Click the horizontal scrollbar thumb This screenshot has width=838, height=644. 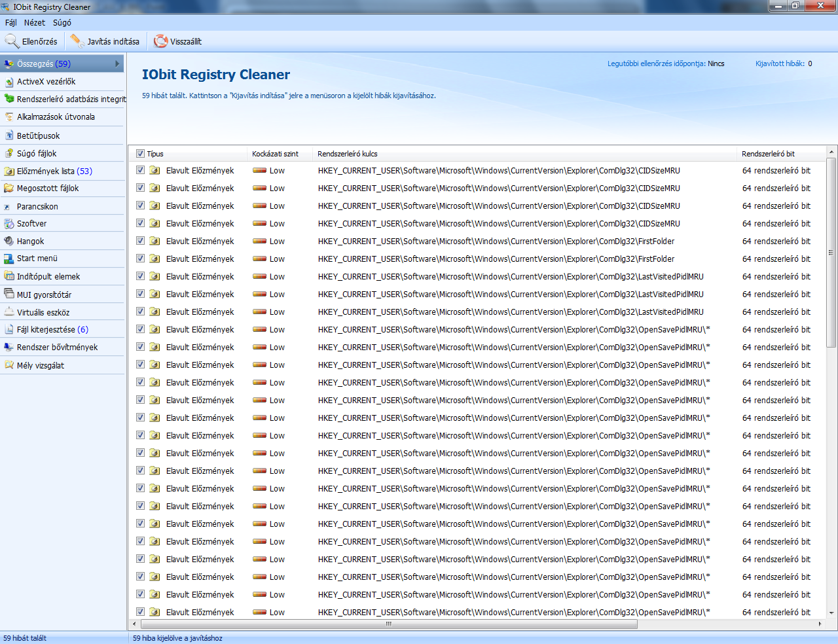point(389,624)
